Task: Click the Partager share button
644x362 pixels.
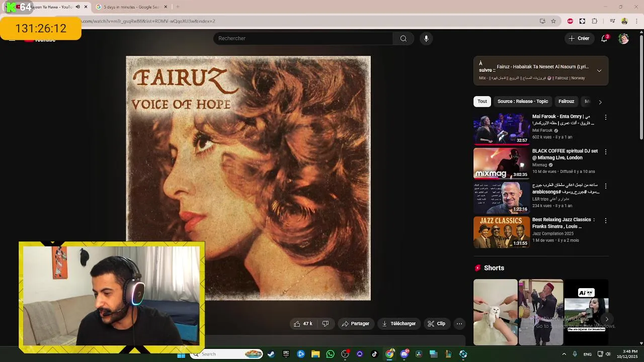Action: pyautogui.click(x=355, y=324)
